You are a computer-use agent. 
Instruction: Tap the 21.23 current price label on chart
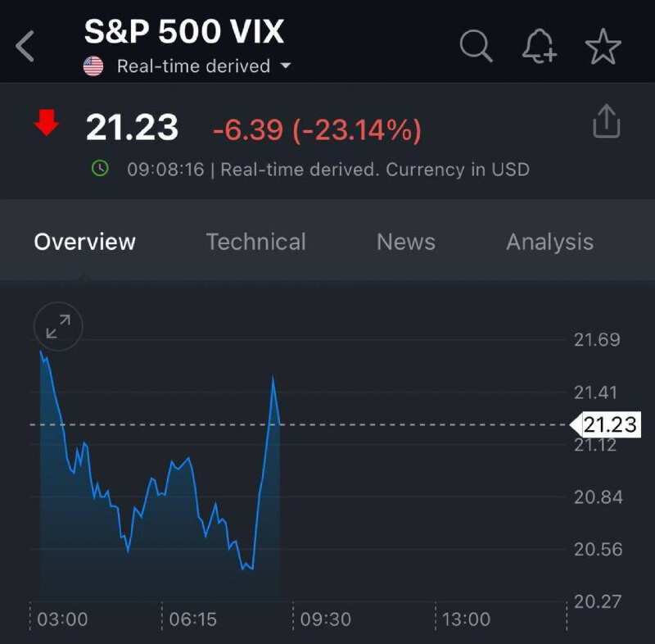point(608,424)
